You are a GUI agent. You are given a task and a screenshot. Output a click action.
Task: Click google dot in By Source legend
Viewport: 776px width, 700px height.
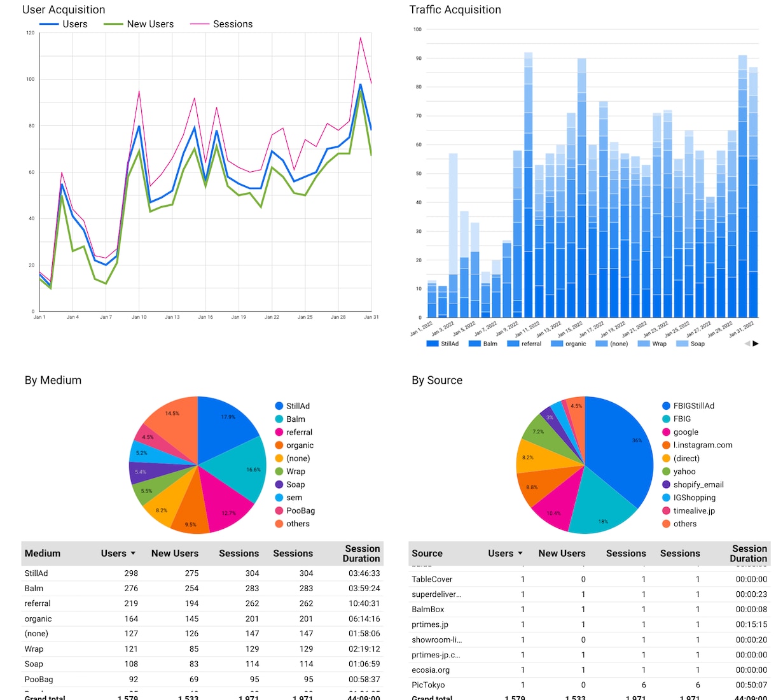click(666, 432)
